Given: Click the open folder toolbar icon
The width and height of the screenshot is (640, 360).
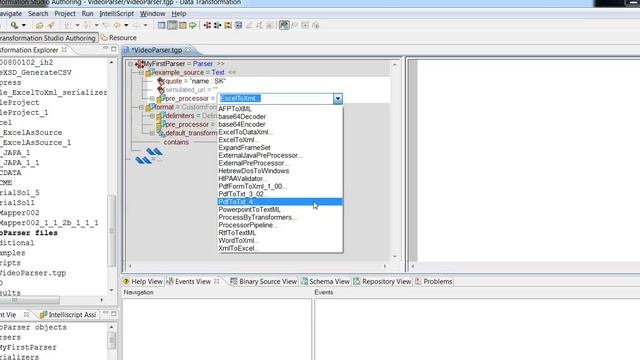Looking at the screenshot, I should click(x=39, y=25).
